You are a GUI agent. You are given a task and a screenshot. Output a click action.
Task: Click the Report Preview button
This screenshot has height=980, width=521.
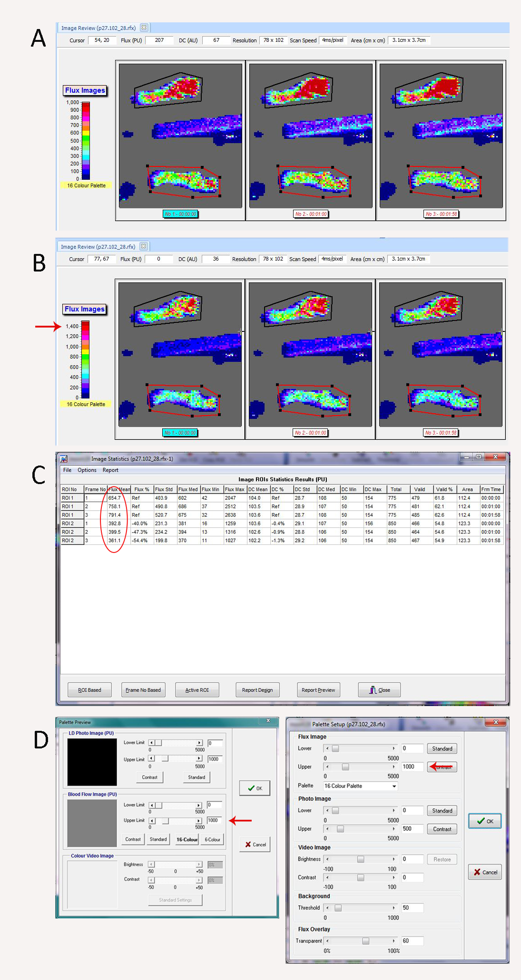(x=318, y=690)
